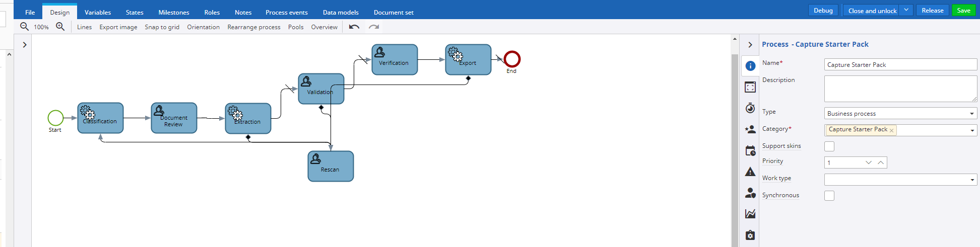
Task: Expand the Work type dropdown
Action: [x=900, y=180]
